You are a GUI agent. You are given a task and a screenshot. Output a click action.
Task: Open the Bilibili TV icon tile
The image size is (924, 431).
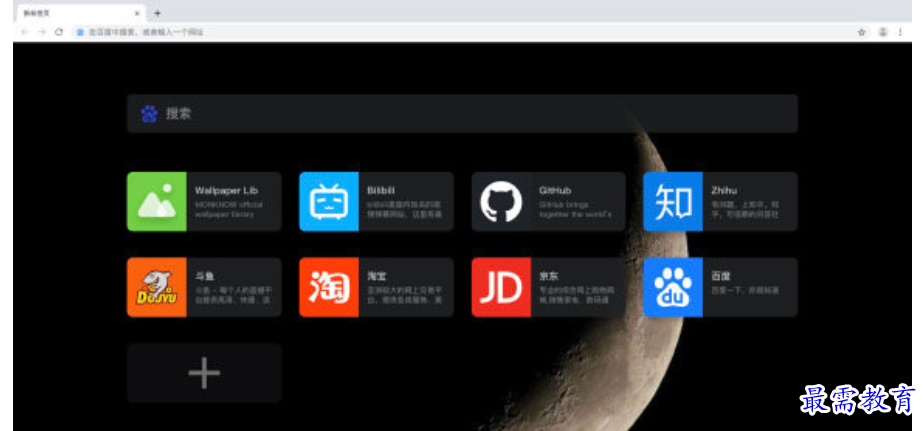tap(329, 202)
